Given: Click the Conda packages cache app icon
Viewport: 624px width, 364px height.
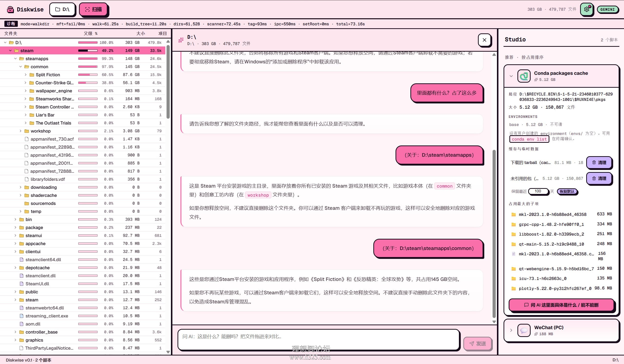Looking at the screenshot, I should 524,76.
